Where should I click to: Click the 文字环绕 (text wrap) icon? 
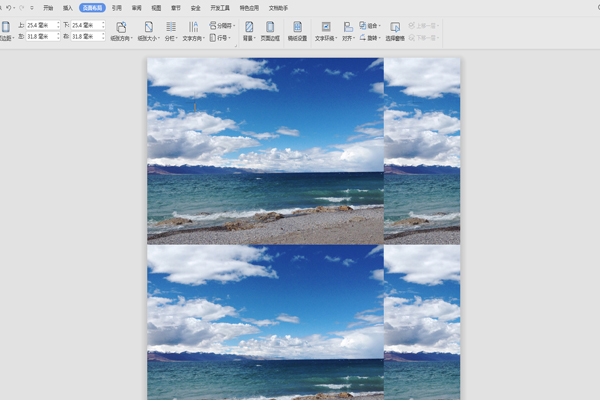(326, 27)
